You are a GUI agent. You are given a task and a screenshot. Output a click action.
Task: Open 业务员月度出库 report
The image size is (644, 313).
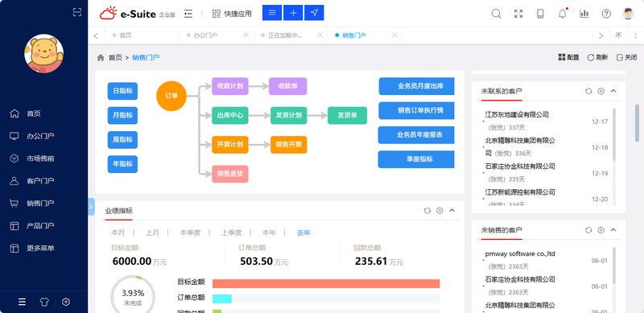point(416,86)
